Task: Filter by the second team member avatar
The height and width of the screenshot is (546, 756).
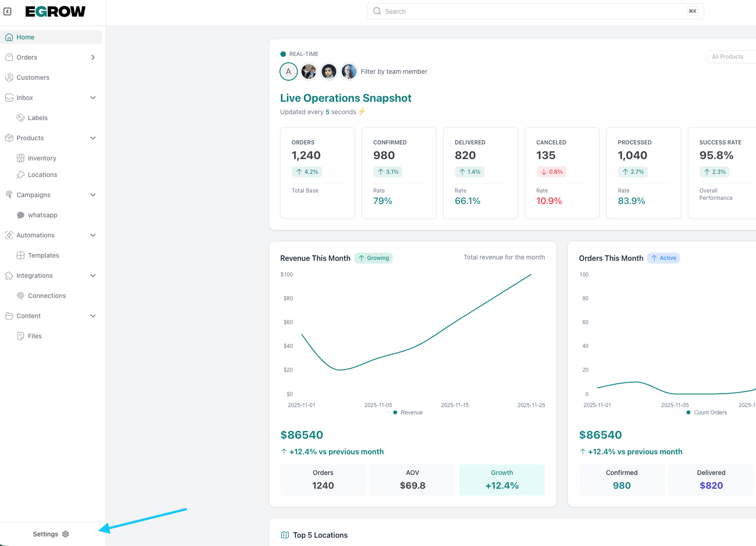Action: [x=309, y=72]
